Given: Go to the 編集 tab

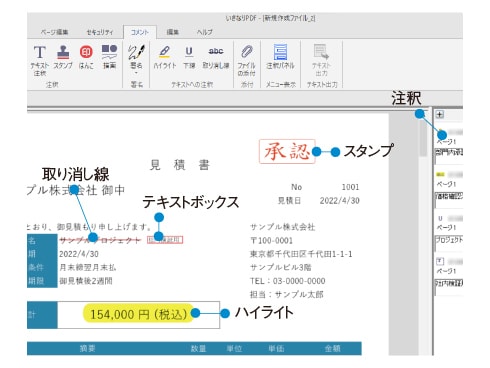Looking at the screenshot, I should coord(173,32).
